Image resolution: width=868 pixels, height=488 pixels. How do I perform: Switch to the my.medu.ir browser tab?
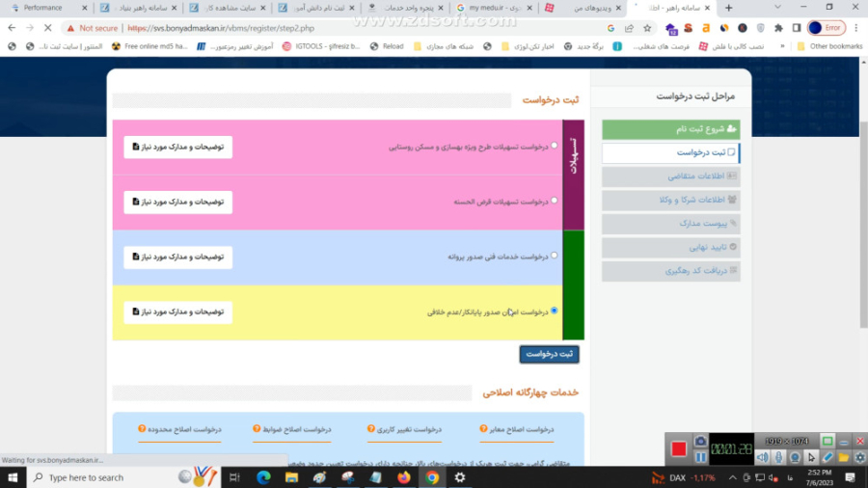[494, 8]
